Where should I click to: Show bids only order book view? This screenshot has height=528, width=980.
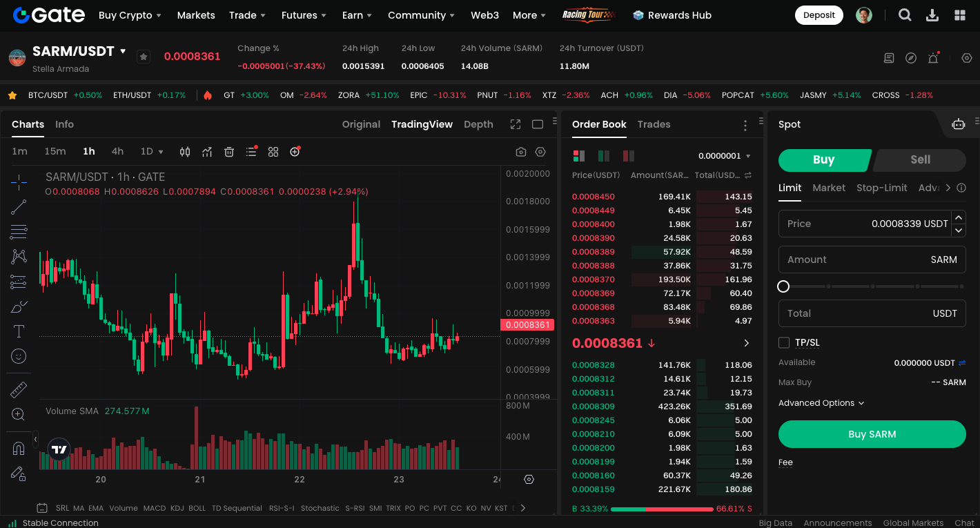604,156
